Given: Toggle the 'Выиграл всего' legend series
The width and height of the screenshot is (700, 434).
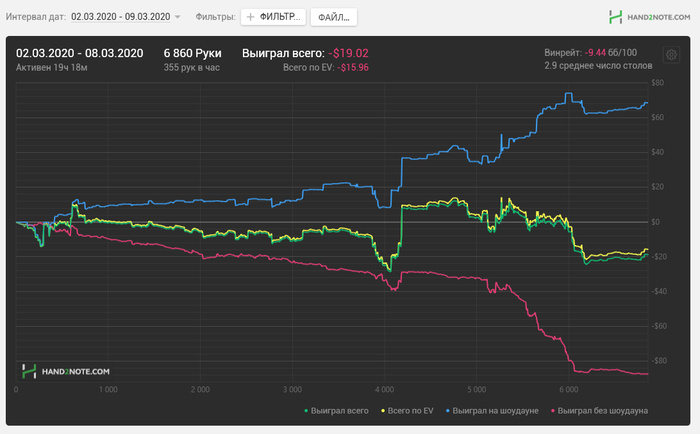Looking at the screenshot, I should (x=336, y=411).
